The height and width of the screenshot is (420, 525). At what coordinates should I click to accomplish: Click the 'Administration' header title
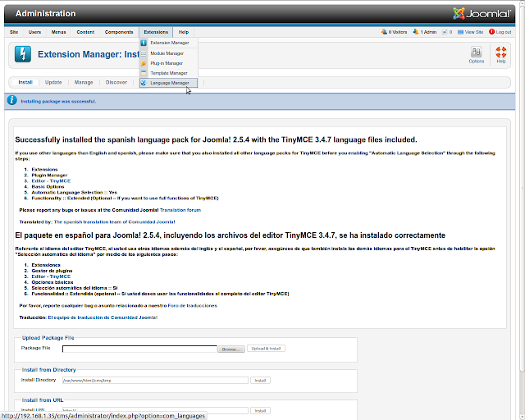point(46,14)
